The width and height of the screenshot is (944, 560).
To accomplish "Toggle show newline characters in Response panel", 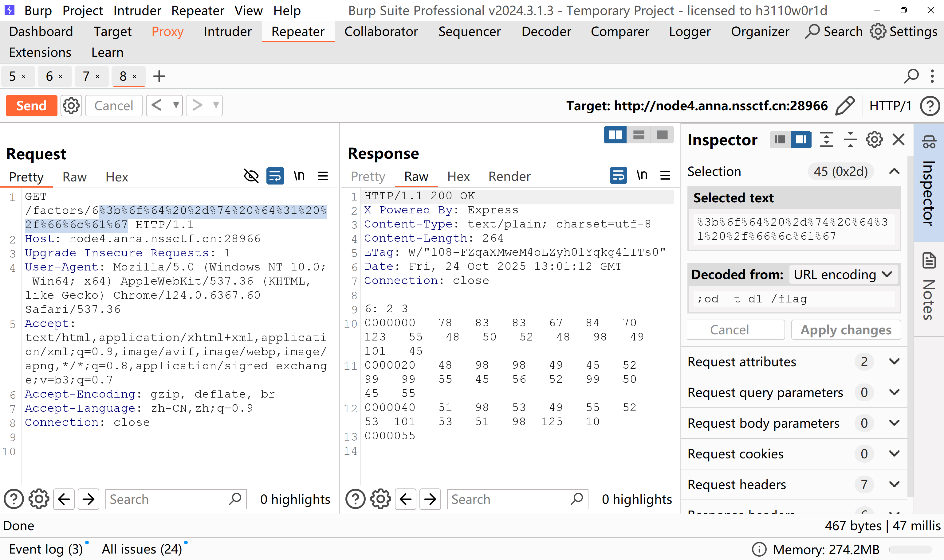I will [x=642, y=176].
